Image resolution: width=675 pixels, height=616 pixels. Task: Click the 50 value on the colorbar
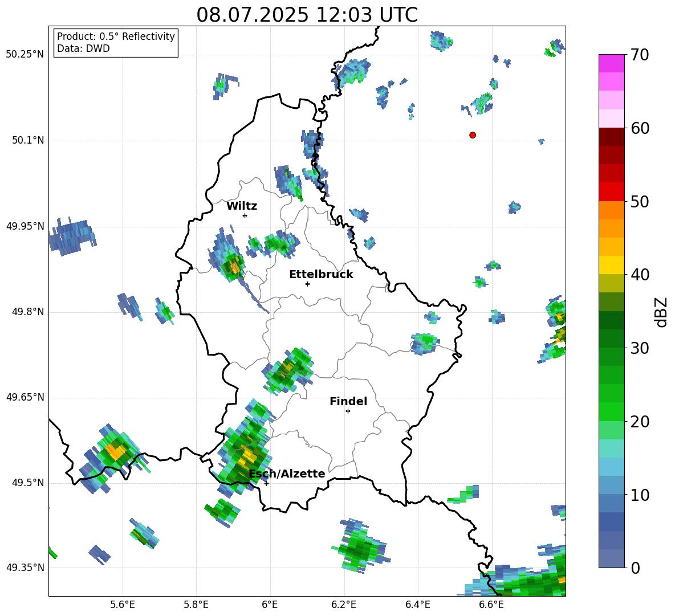point(639,202)
